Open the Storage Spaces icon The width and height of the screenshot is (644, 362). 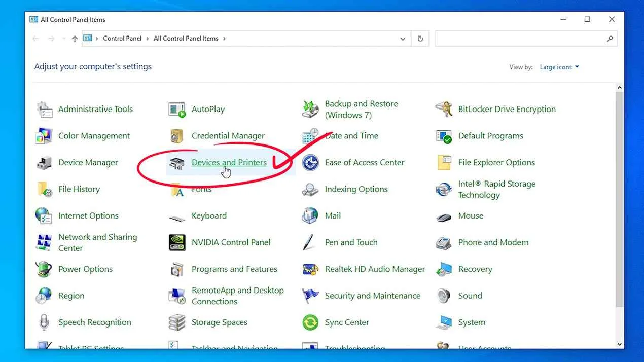pos(177,322)
